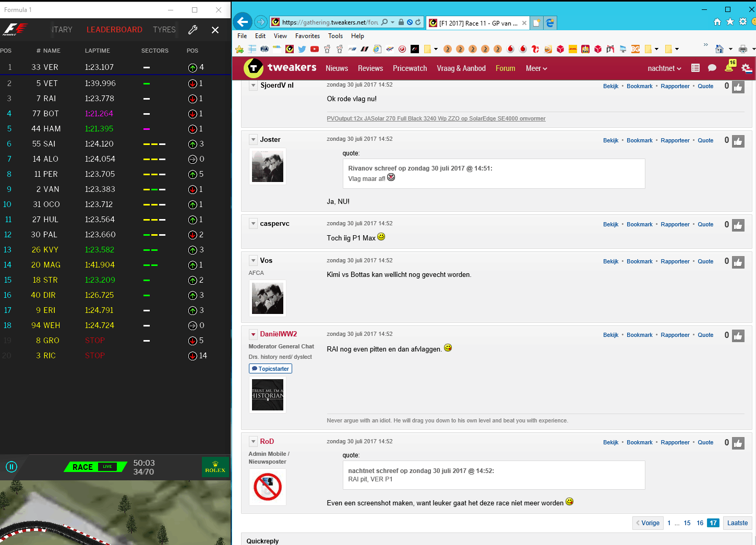Select the LEADERBOARD tab in F1 app
This screenshot has height=545, width=756.
[x=114, y=30]
